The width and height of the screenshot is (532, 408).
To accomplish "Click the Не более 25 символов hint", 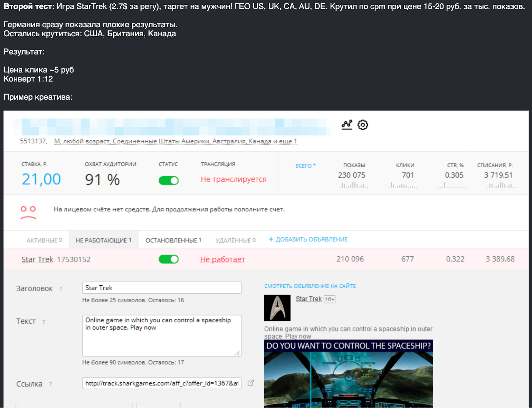I will [x=133, y=300].
